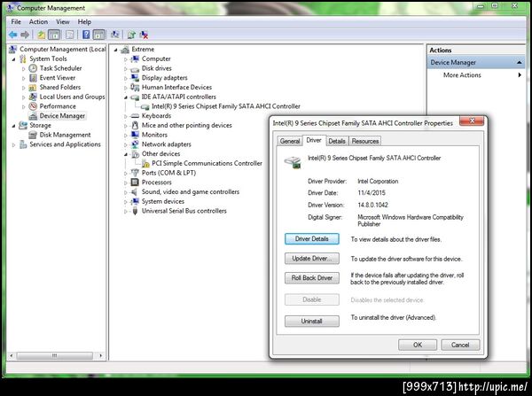Click the Roll Back Driver button
This screenshot has height=396, width=532.
(x=312, y=277)
